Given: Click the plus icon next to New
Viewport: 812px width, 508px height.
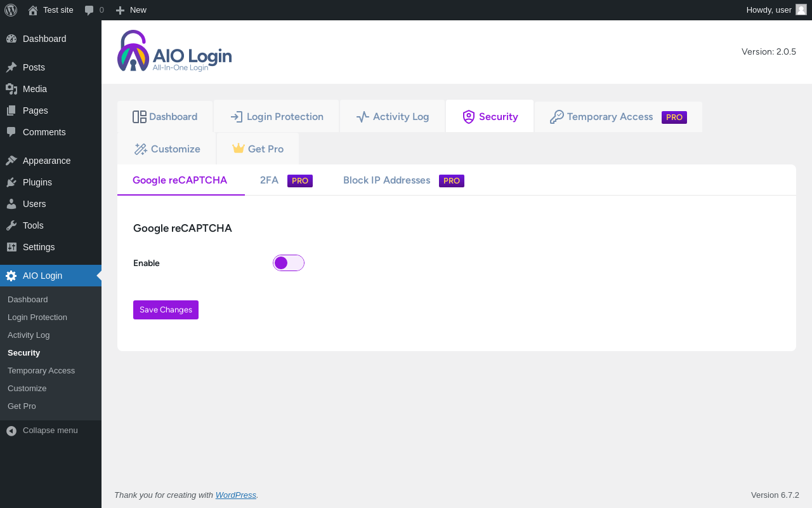Looking at the screenshot, I should tap(120, 10).
